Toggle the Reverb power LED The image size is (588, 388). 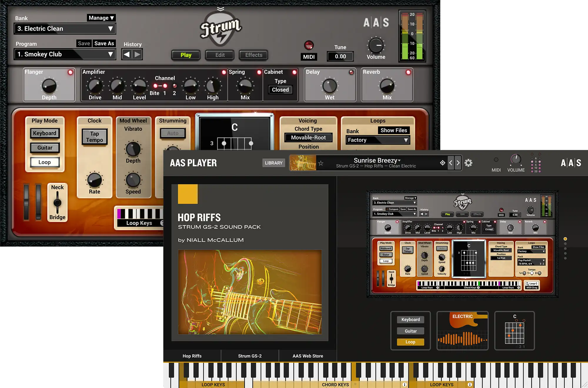tap(408, 72)
